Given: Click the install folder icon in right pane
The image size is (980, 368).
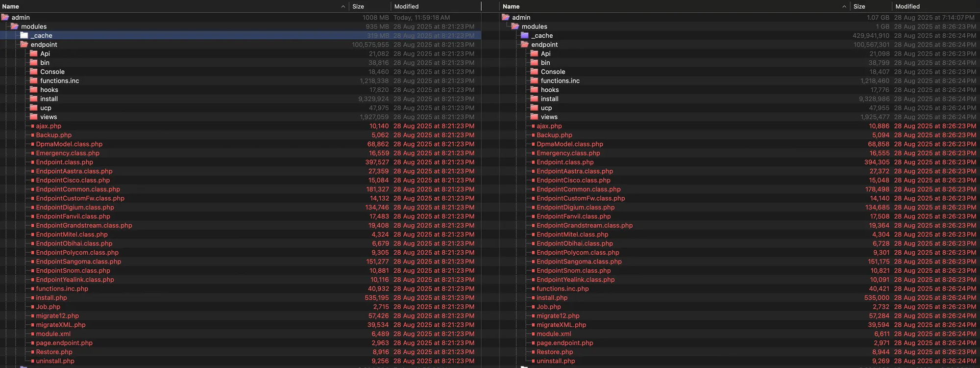Looking at the screenshot, I should pos(534,99).
